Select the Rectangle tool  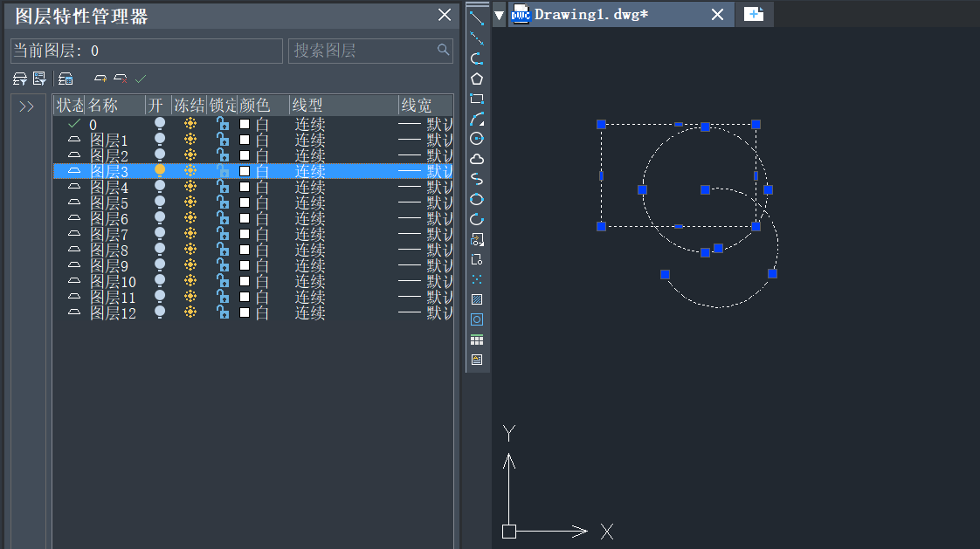click(x=477, y=99)
